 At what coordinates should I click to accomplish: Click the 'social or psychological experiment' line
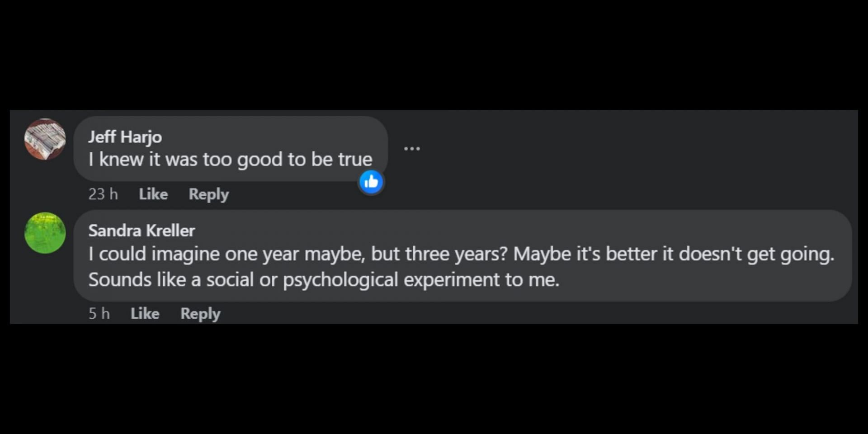324,280
